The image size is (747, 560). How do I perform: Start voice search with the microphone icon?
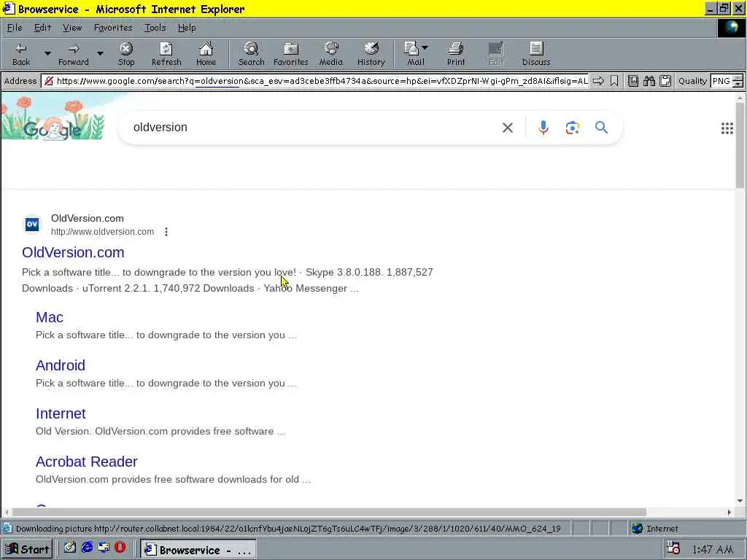click(x=543, y=127)
